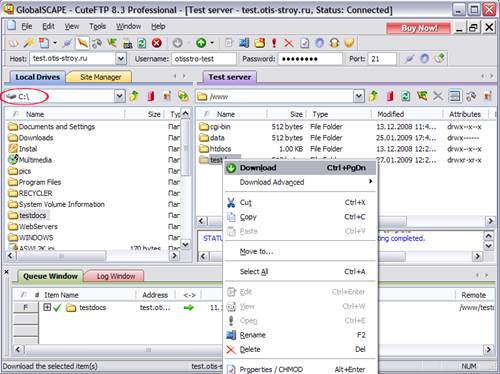Open the Tools menu

[97, 26]
